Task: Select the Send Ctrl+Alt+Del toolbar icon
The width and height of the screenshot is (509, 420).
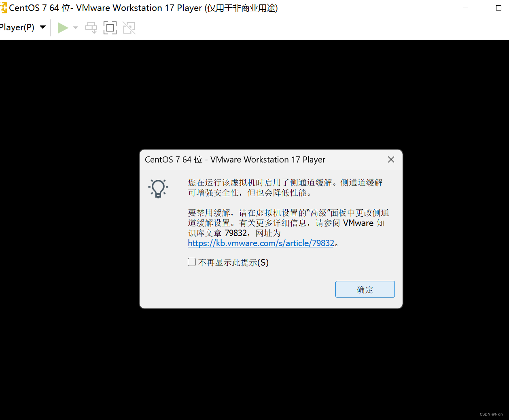Action: coord(91,27)
